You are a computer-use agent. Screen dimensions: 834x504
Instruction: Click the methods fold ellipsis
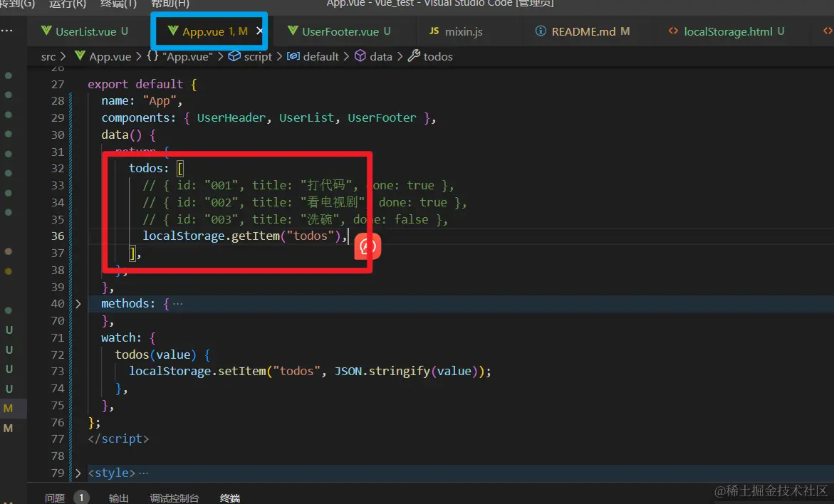click(x=177, y=303)
